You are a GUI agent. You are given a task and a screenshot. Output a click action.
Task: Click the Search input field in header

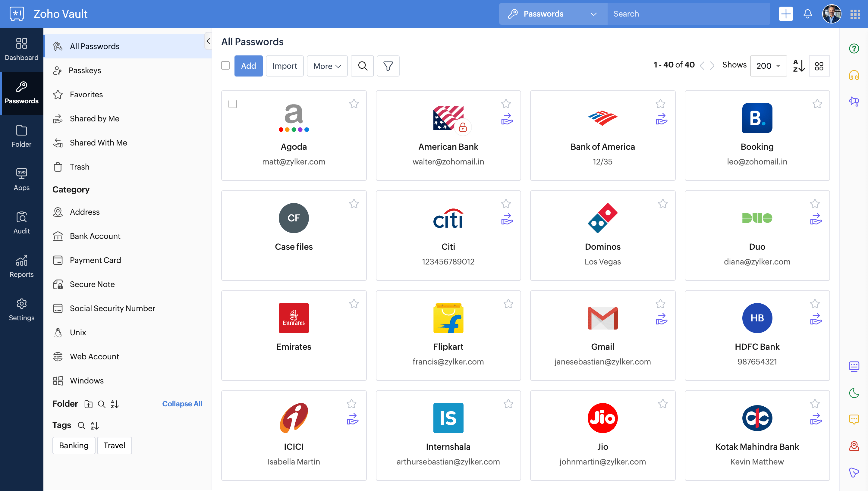click(x=688, y=14)
